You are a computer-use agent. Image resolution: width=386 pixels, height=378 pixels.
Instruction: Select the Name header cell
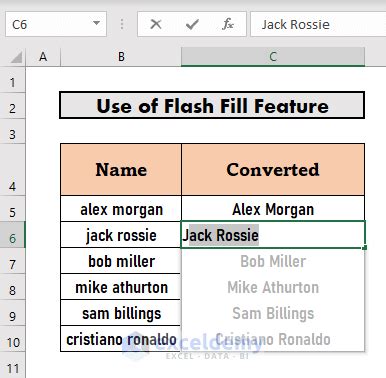pos(121,169)
